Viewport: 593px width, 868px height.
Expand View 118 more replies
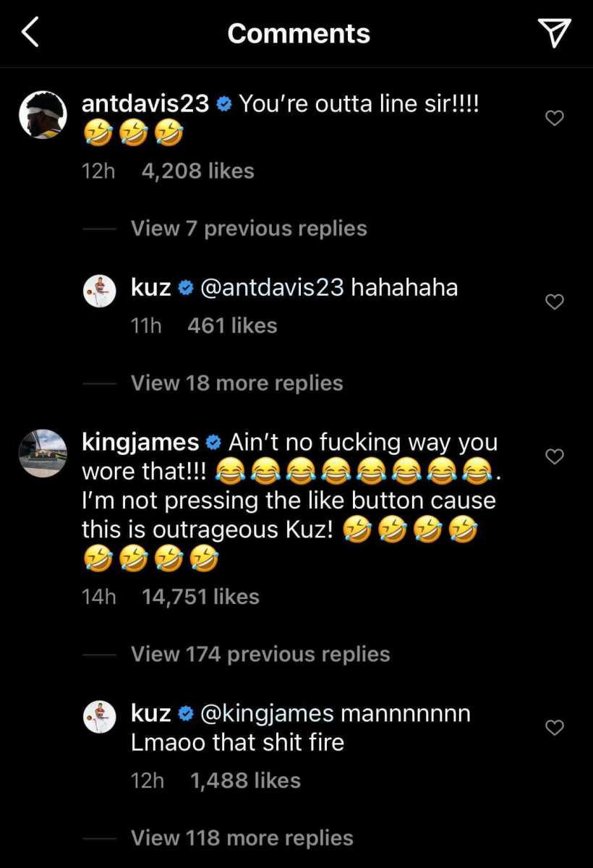click(x=242, y=838)
